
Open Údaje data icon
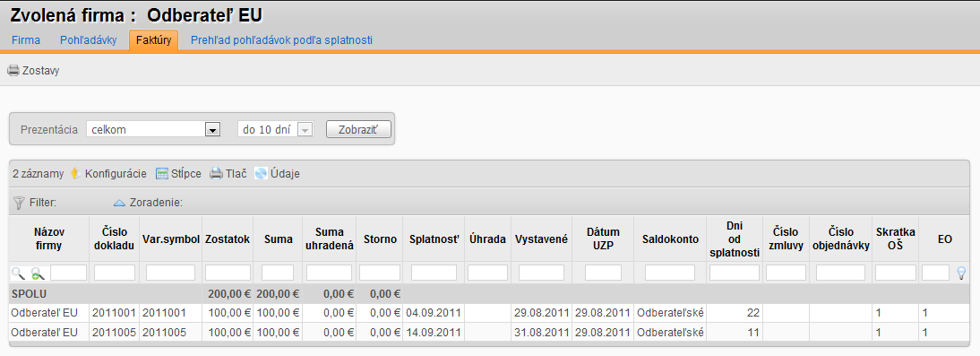[261, 173]
